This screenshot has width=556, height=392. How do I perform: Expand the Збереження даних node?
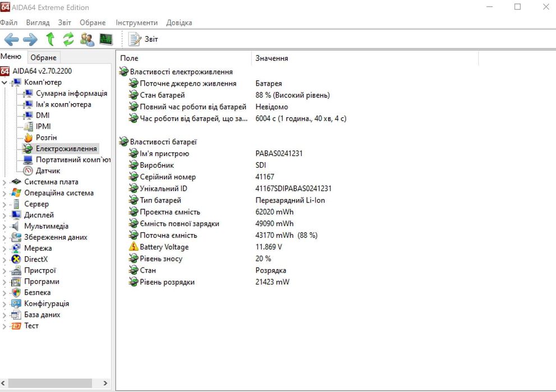pyautogui.click(x=4, y=237)
